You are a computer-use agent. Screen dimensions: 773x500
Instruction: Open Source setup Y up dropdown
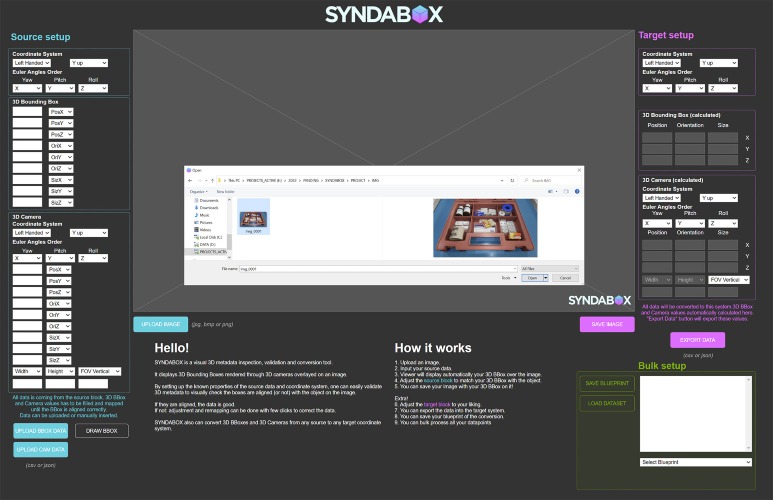89,63
